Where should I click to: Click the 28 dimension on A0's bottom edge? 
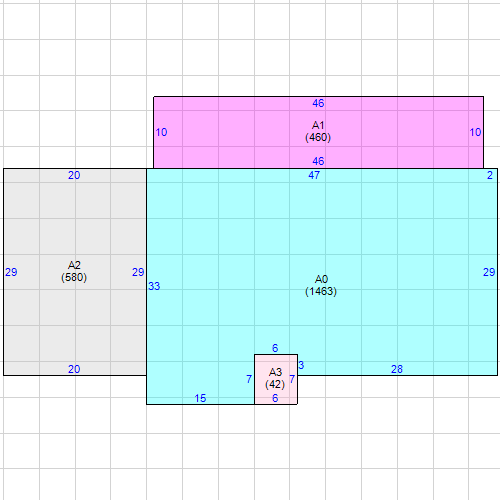pos(397,369)
